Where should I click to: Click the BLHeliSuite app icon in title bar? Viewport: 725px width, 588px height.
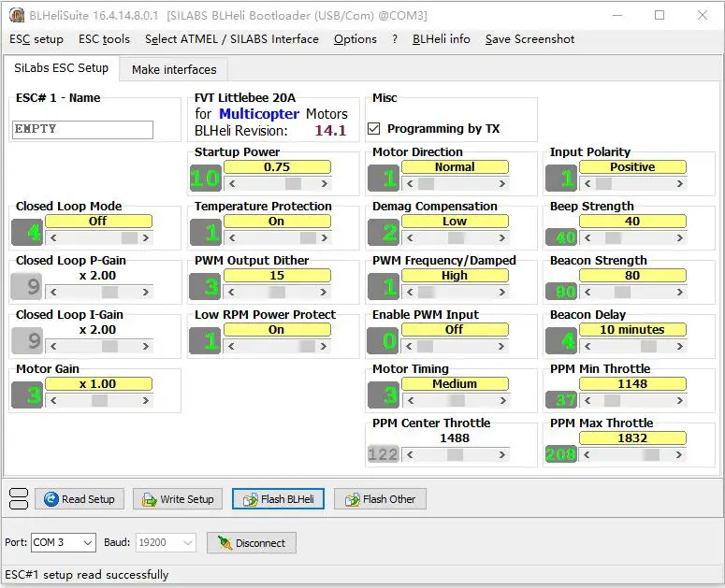pos(17,15)
